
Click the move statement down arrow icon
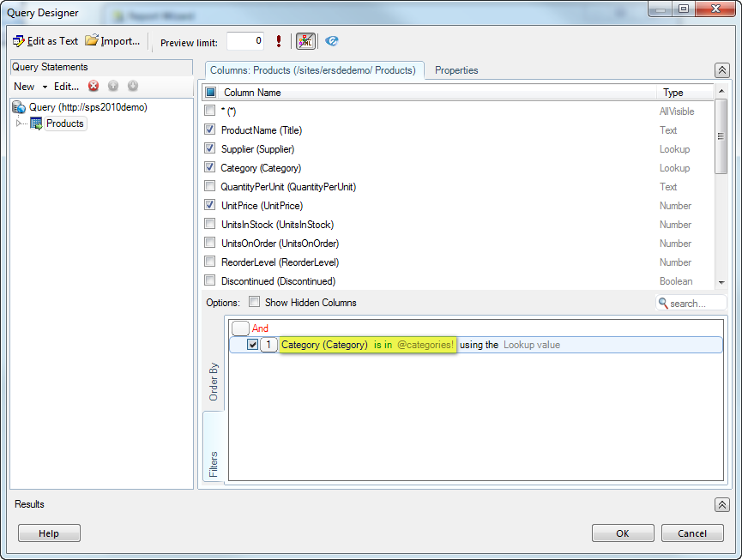pyautogui.click(x=133, y=86)
